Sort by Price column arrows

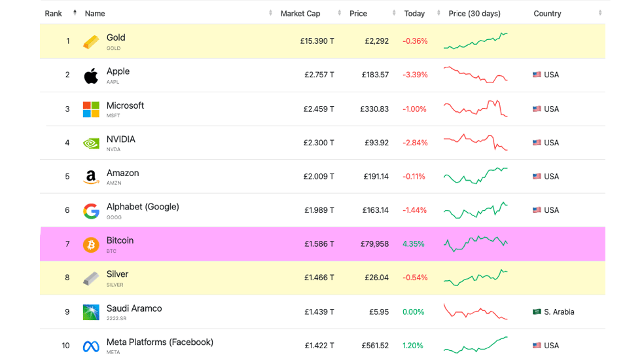[x=394, y=13]
